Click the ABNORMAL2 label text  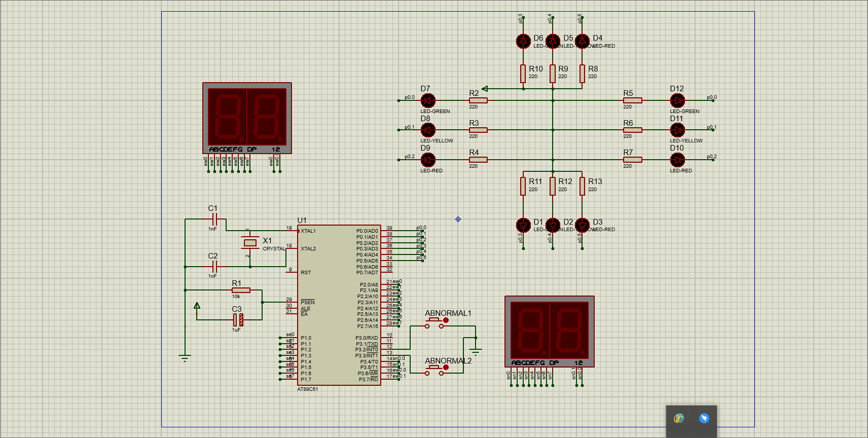pyautogui.click(x=448, y=361)
